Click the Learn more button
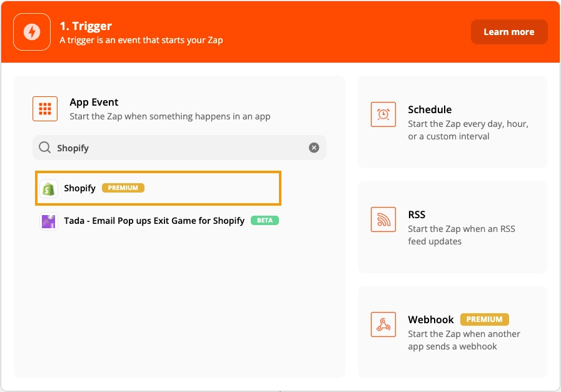Image resolution: width=561 pixels, height=392 pixels. click(508, 32)
